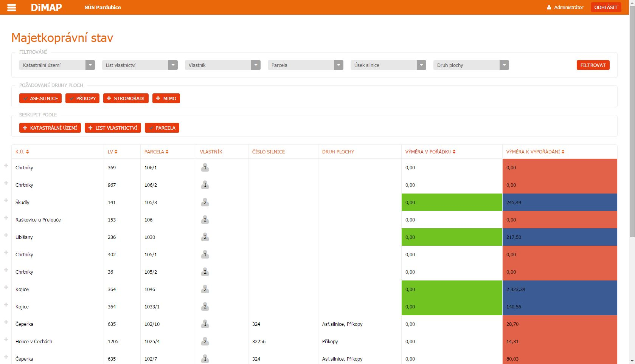Click owner icon in parcel 106/1 row
Screen dimensions: 635x364
pyautogui.click(x=205, y=167)
